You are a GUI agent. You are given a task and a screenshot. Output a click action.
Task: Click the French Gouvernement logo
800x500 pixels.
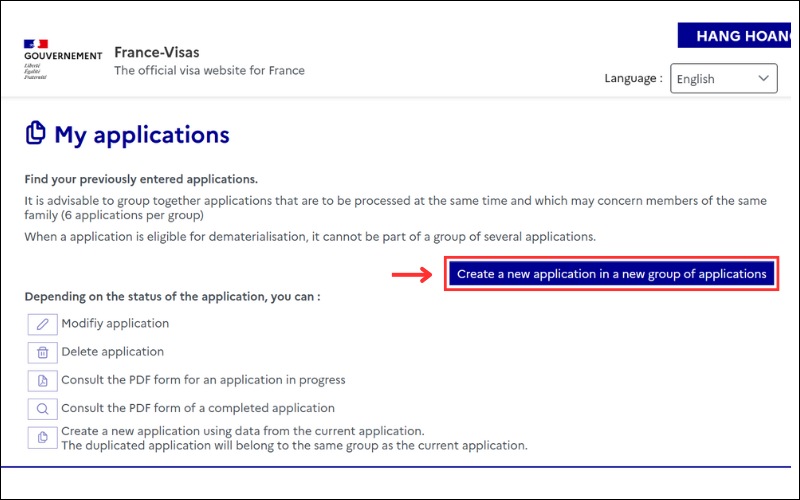pyautogui.click(x=62, y=59)
